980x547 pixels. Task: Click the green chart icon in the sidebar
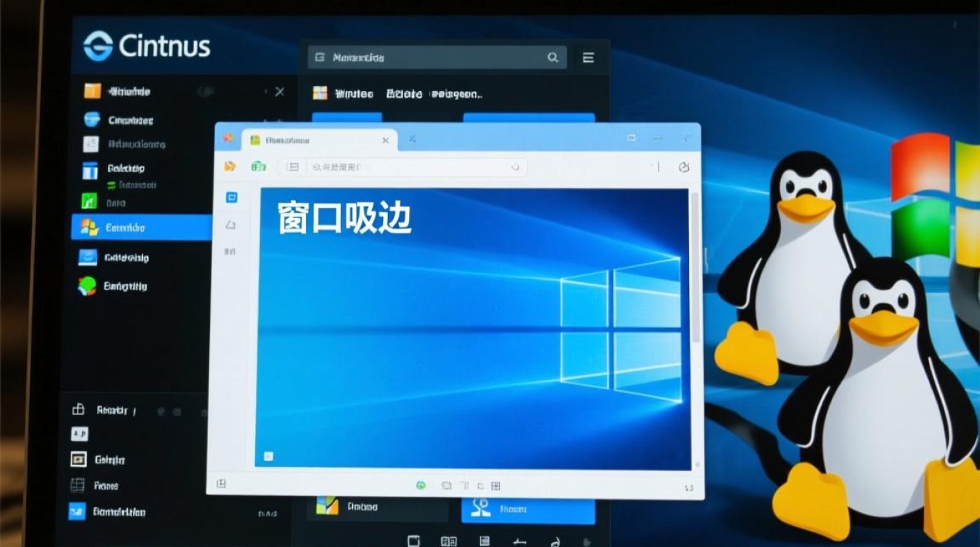[x=89, y=201]
